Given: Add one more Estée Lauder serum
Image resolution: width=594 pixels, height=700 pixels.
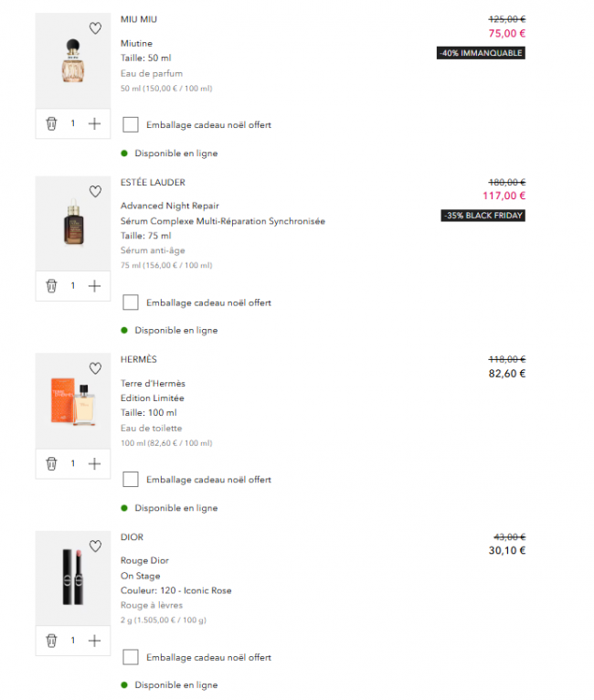Looking at the screenshot, I should (94, 286).
